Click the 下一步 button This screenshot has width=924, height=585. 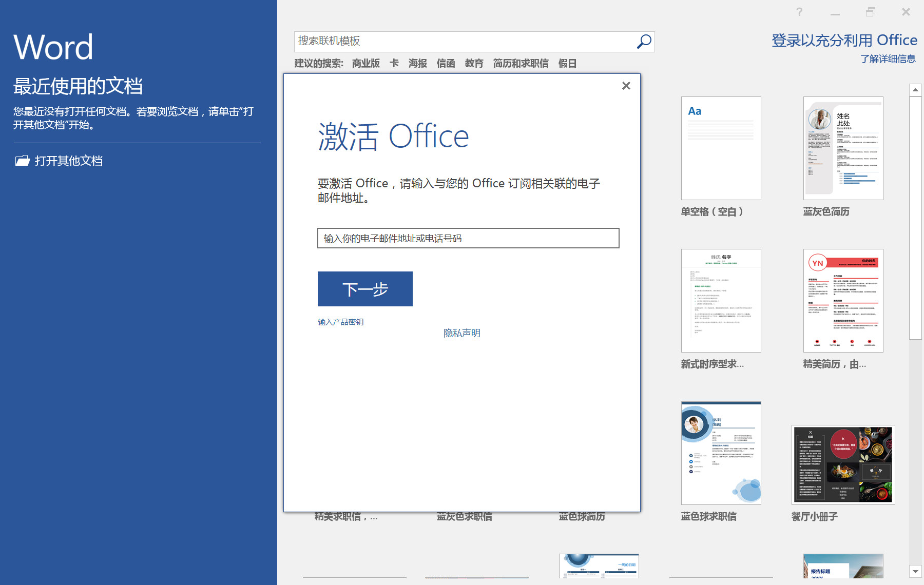(x=365, y=289)
